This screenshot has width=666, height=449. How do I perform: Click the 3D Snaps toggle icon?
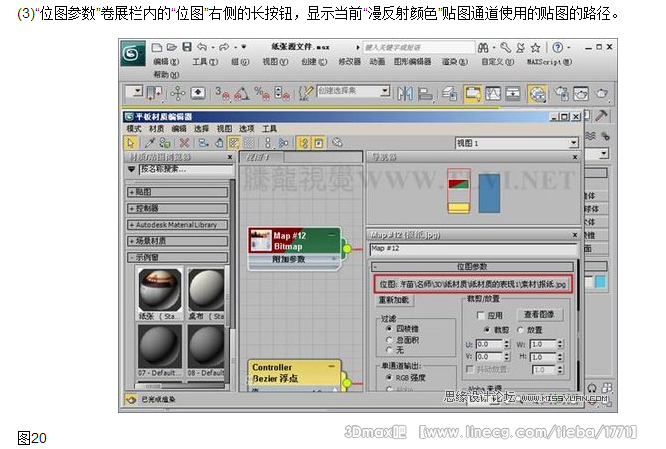(222, 93)
